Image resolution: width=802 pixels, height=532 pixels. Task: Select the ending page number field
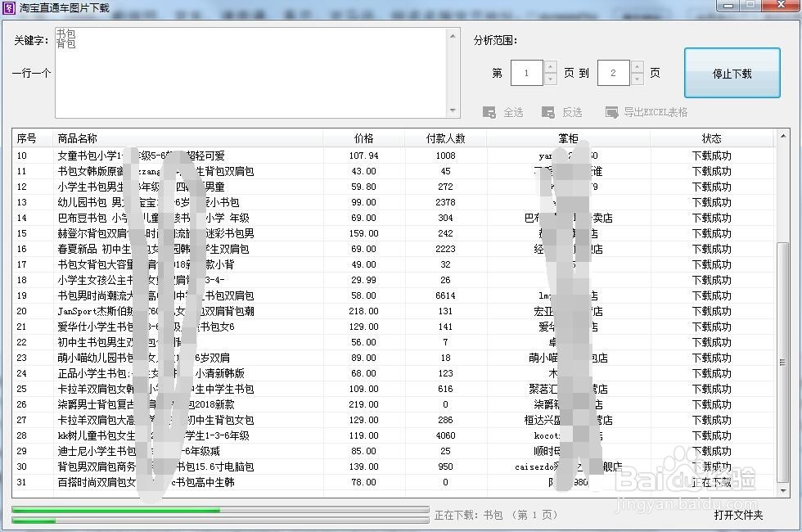[x=613, y=73]
